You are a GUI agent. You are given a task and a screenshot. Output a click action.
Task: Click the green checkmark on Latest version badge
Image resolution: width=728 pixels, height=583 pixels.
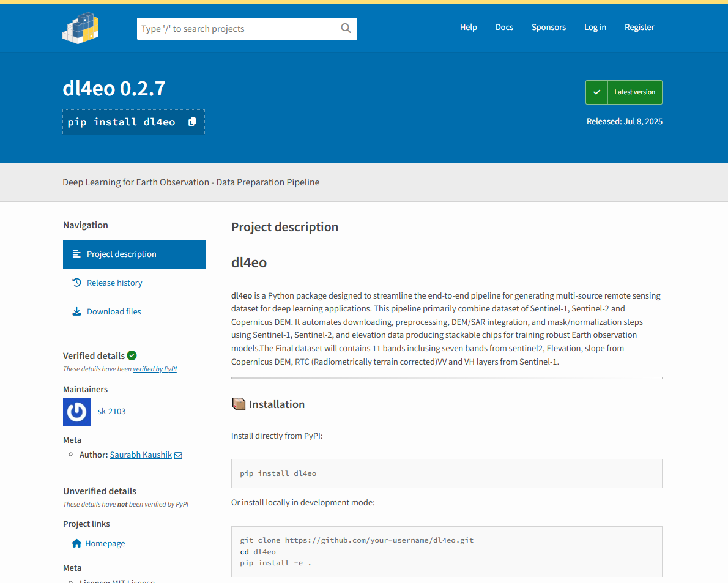pos(596,92)
